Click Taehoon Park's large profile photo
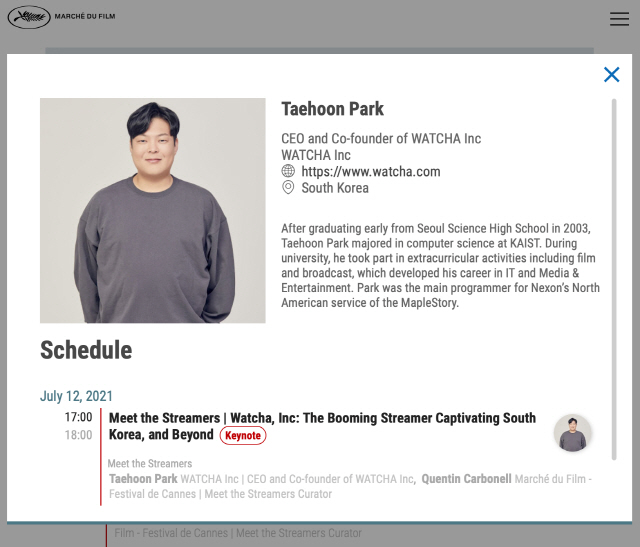 [153, 210]
